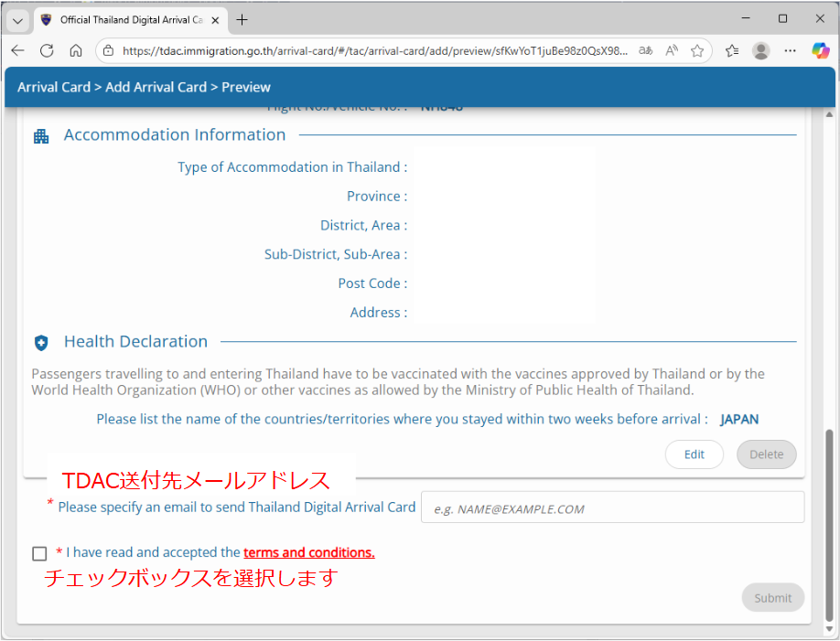840x641 pixels.
Task: Open the terms and conditions link
Action: 308,552
